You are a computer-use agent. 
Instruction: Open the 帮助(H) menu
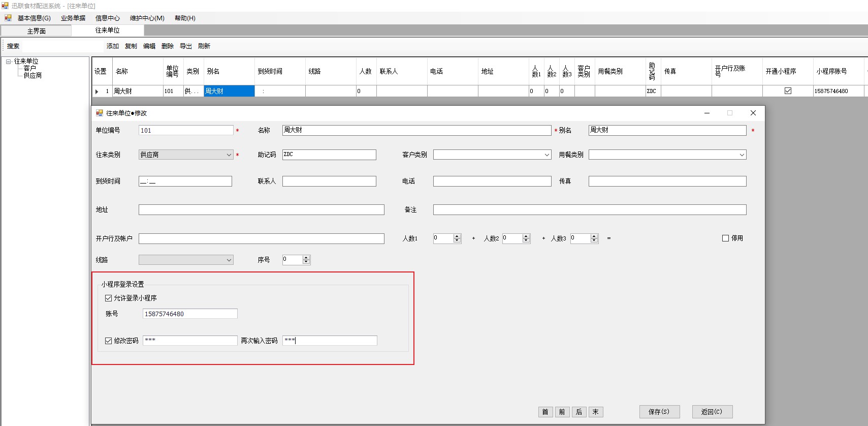185,18
